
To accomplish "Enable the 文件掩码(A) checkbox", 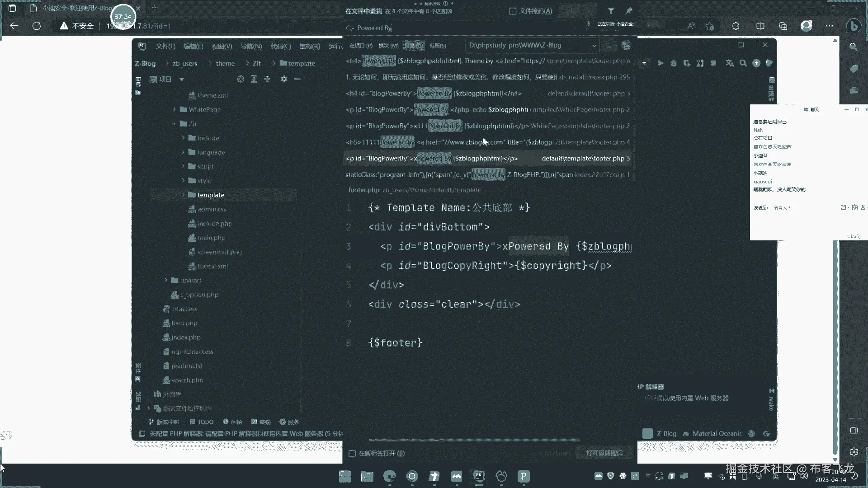I will (513, 11).
